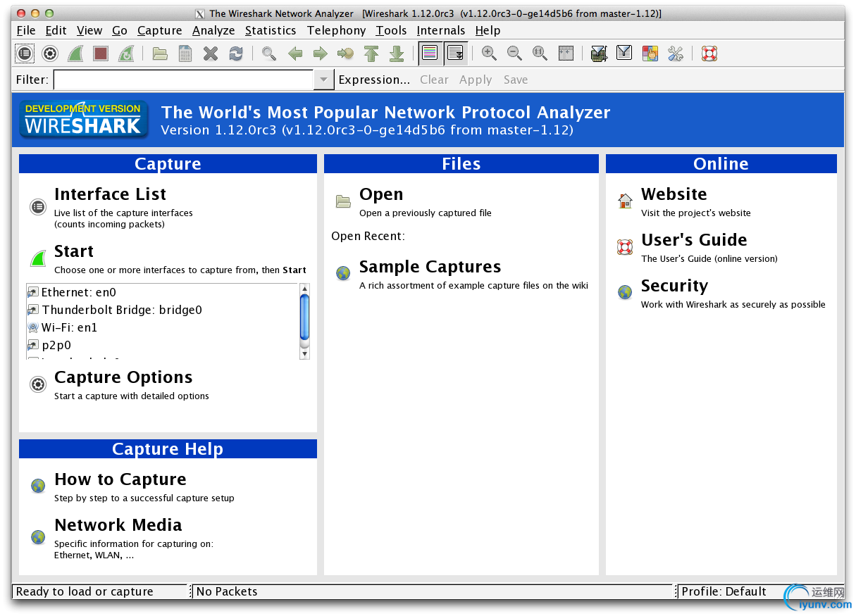Reload this capture file toolbar icon
Image resolution: width=856 pixels, height=616 pixels.
click(x=235, y=54)
